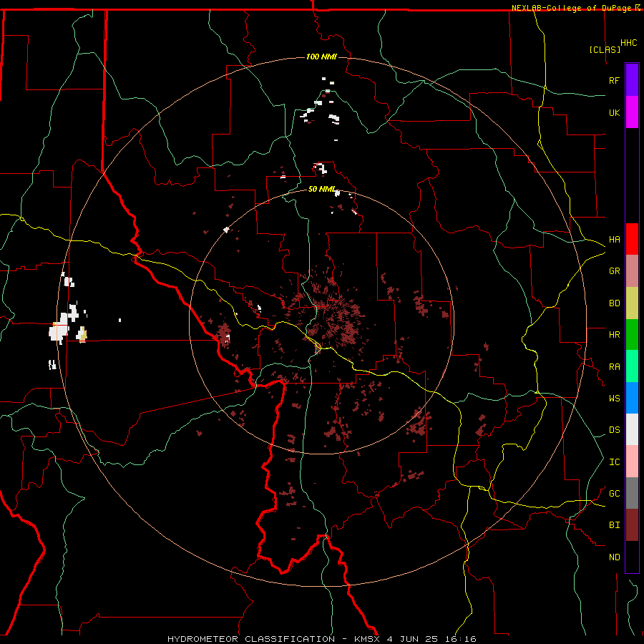
Task: Click the WS legend label
Action: click(x=614, y=399)
